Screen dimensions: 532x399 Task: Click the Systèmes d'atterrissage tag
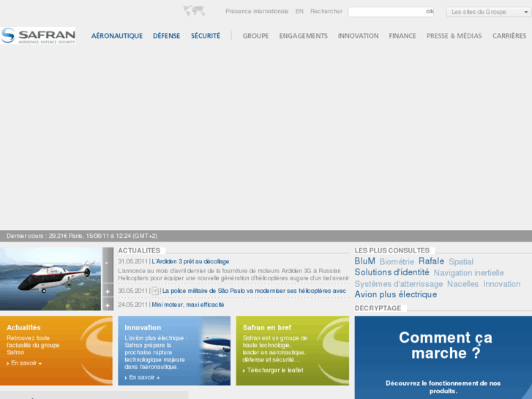pyautogui.click(x=399, y=284)
